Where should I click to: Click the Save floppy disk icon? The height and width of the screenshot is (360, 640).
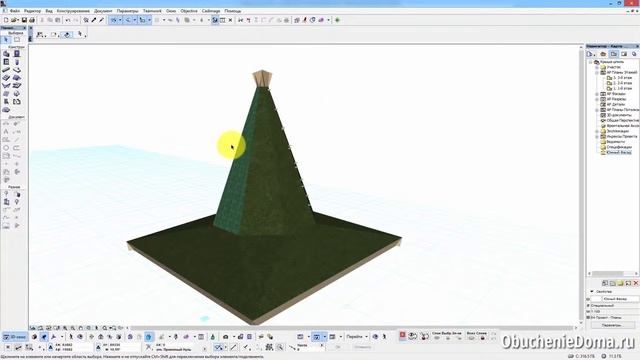(24, 20)
